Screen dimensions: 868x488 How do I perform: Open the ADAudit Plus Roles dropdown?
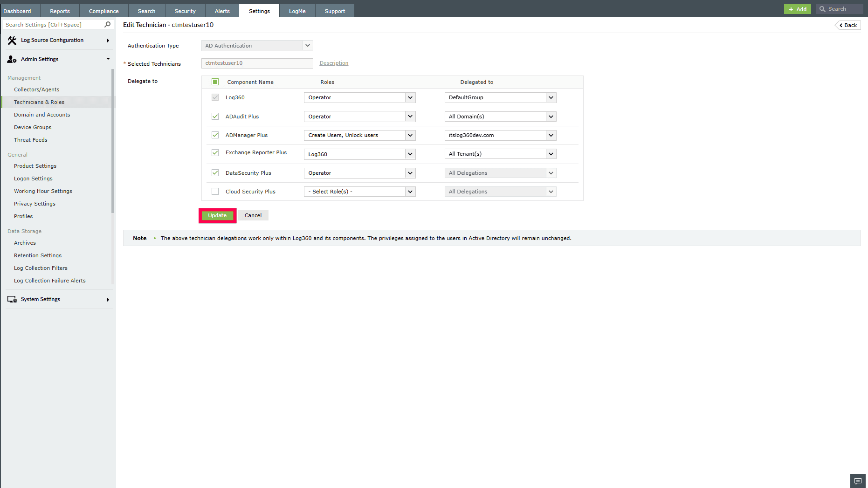(359, 117)
